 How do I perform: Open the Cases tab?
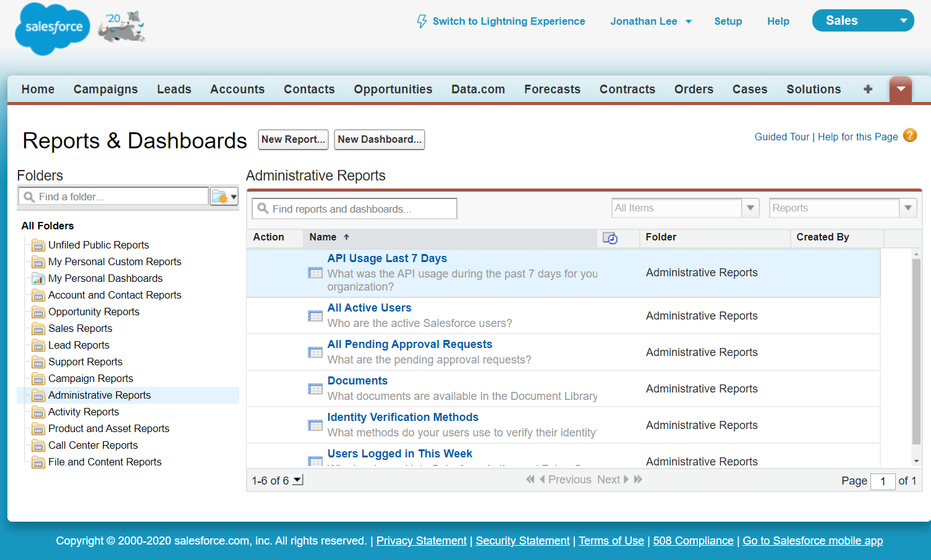pos(750,89)
